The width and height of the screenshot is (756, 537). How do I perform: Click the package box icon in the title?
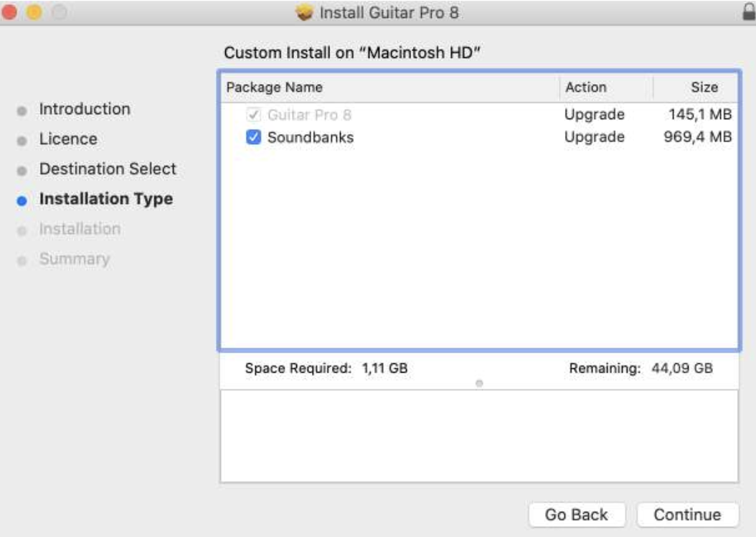coord(305,13)
